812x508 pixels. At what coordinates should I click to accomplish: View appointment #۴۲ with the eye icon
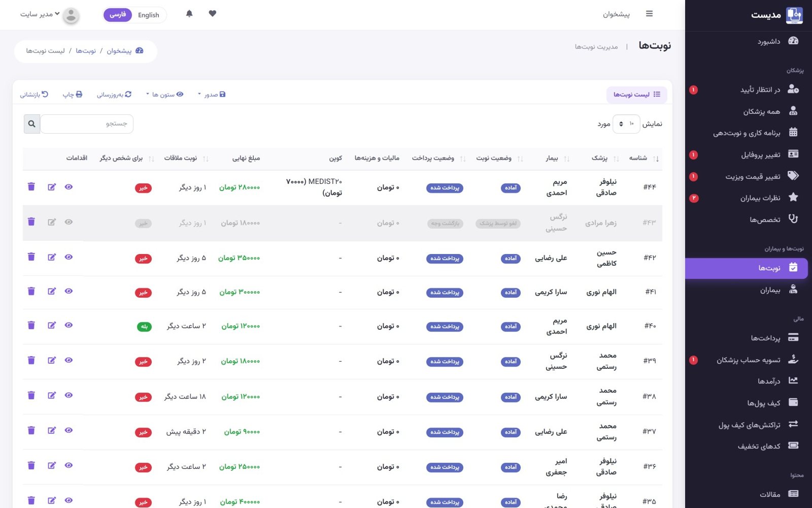click(69, 257)
